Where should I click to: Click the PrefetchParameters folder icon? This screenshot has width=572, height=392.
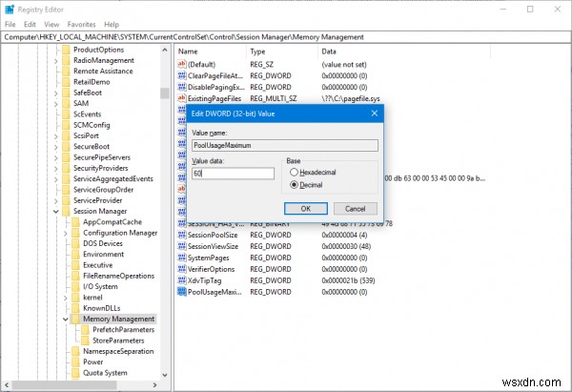pyautogui.click(x=85, y=330)
